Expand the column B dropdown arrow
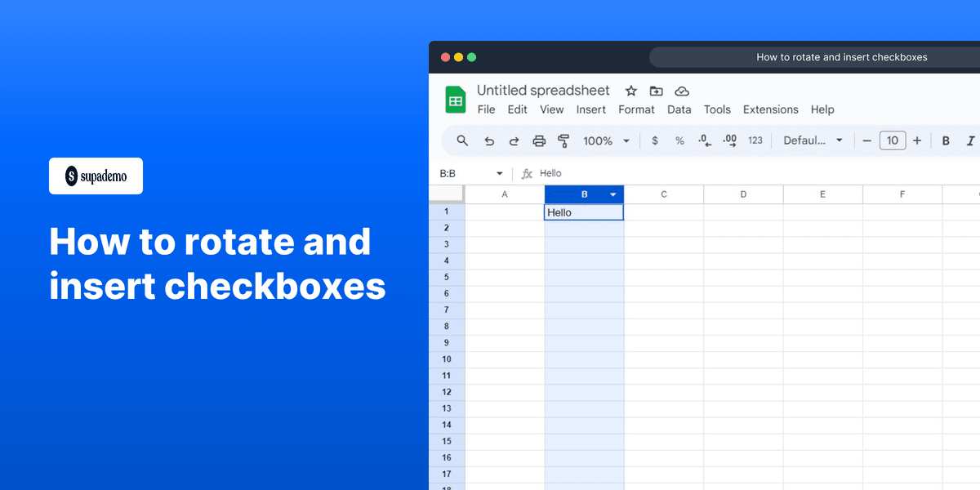The width and height of the screenshot is (980, 490). coord(613,194)
